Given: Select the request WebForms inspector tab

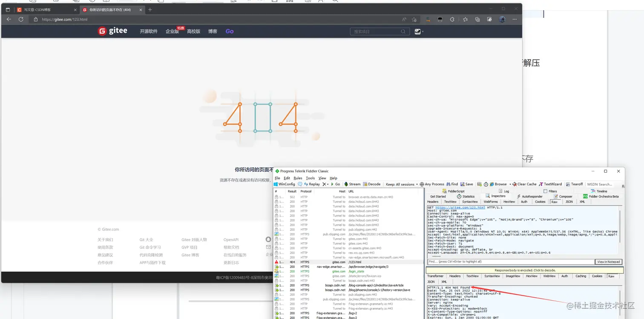Looking at the screenshot, I should pyautogui.click(x=491, y=202).
